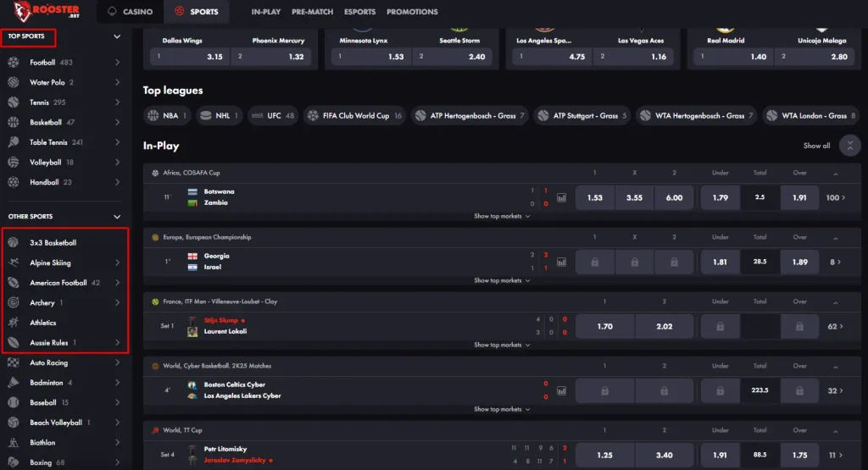Select the Beach Volleyball icon
This screenshot has width=868, height=470.
point(14,423)
